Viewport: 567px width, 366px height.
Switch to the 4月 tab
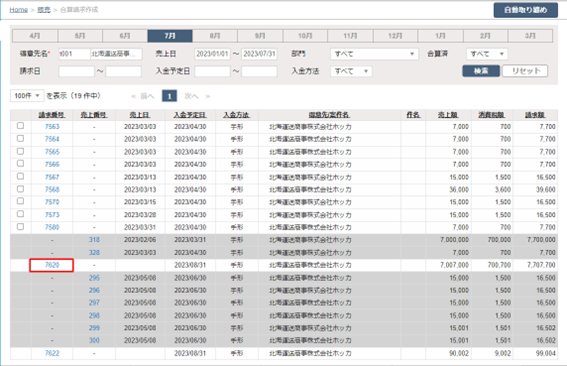(35, 36)
